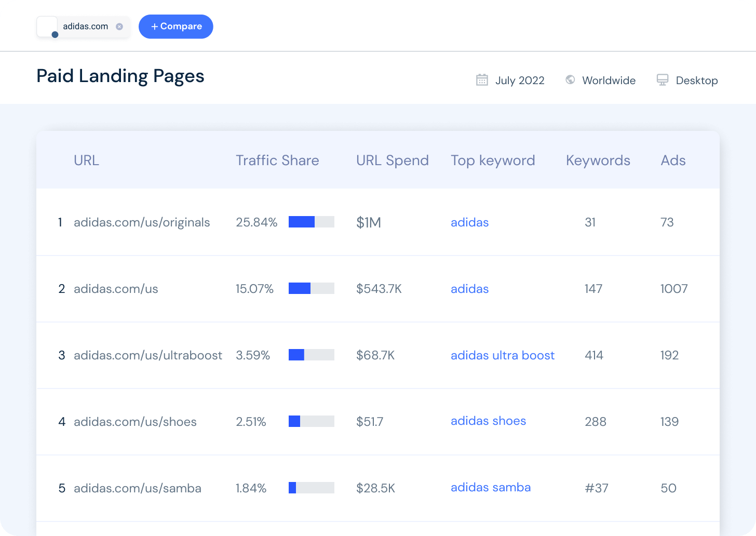The width and height of the screenshot is (756, 536).
Task: Open the Desktop device selector
Action: coord(696,80)
